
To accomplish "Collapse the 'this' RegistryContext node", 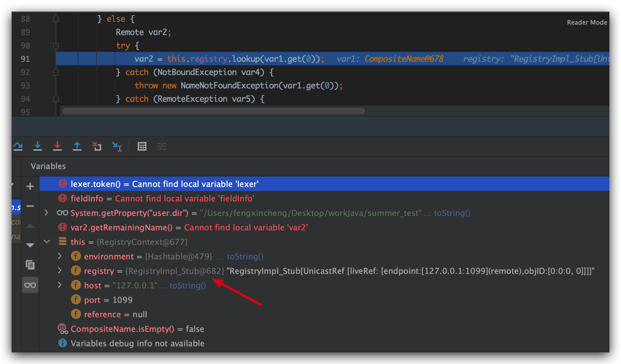I will coord(47,241).
